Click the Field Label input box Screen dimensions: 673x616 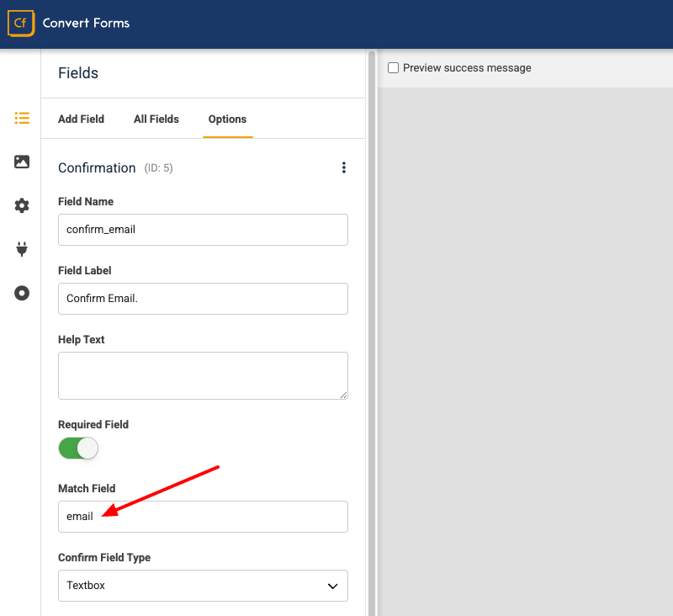(202, 299)
